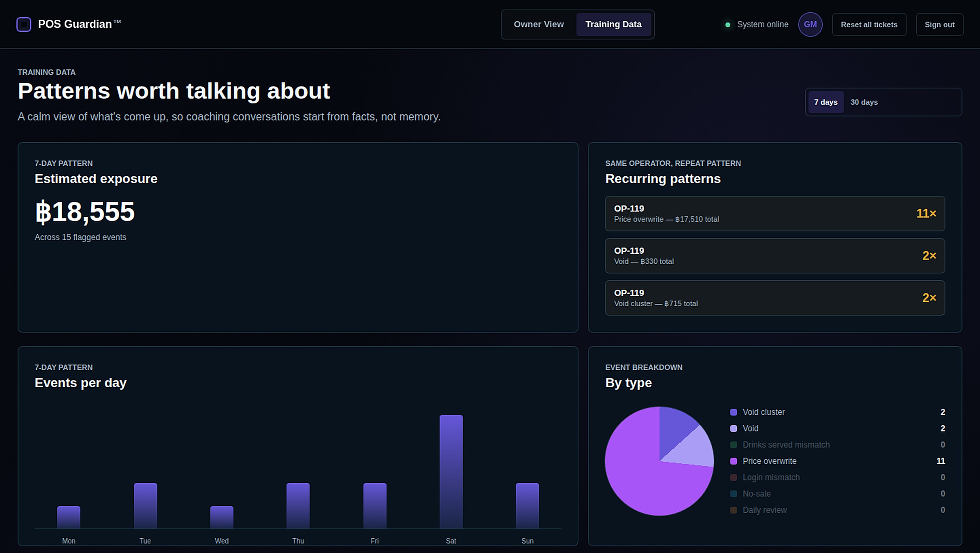This screenshot has height=553, width=980.
Task: Click the Daily review legend swatch
Action: click(x=733, y=510)
